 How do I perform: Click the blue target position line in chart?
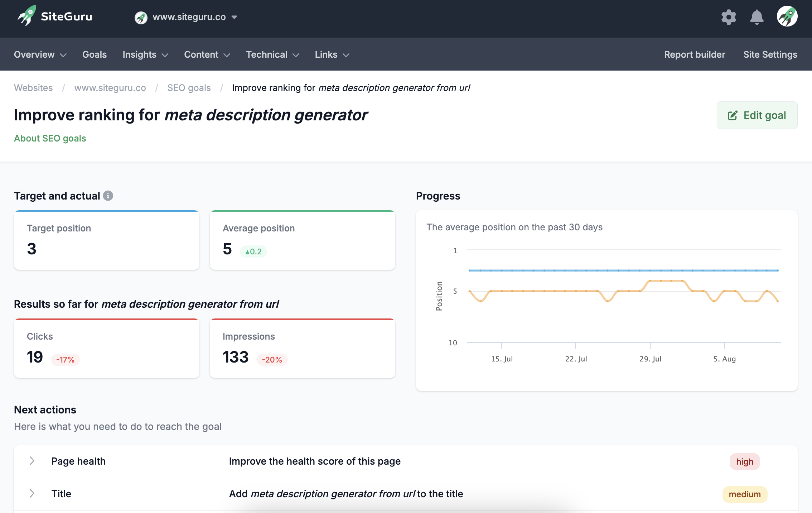[x=623, y=270]
